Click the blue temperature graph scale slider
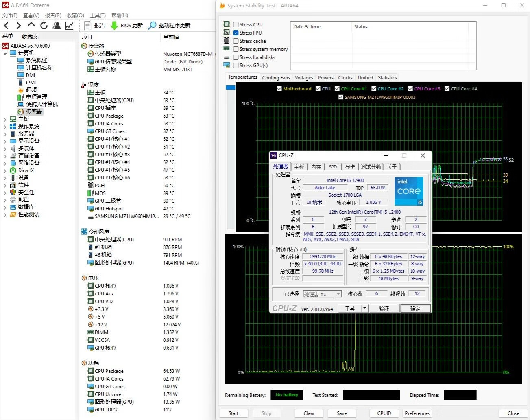The image size is (530, 420). point(230,87)
